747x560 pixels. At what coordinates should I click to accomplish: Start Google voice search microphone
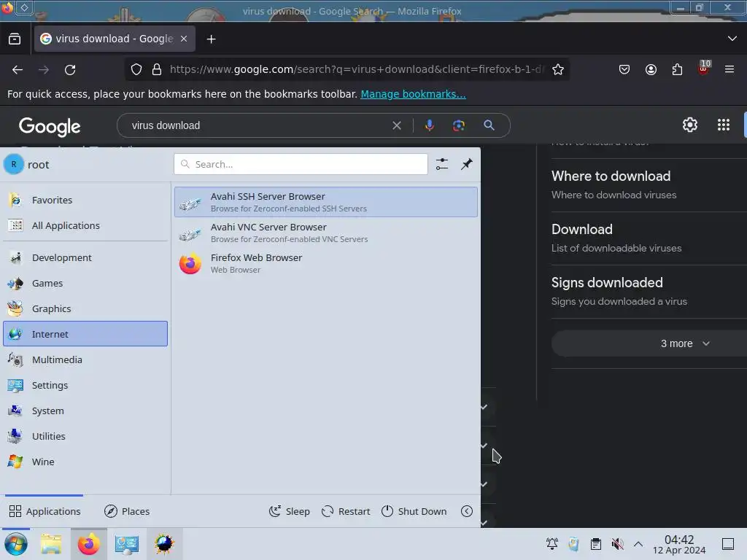[x=429, y=125]
